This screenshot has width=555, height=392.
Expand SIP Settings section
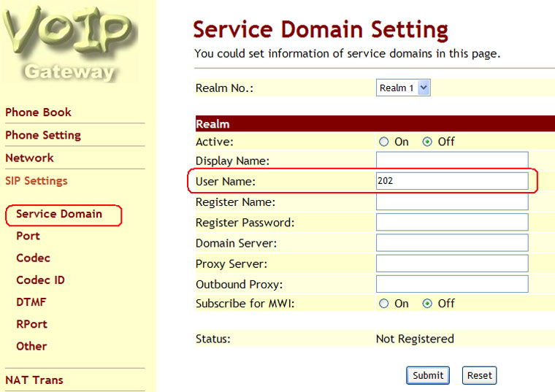[36, 180]
